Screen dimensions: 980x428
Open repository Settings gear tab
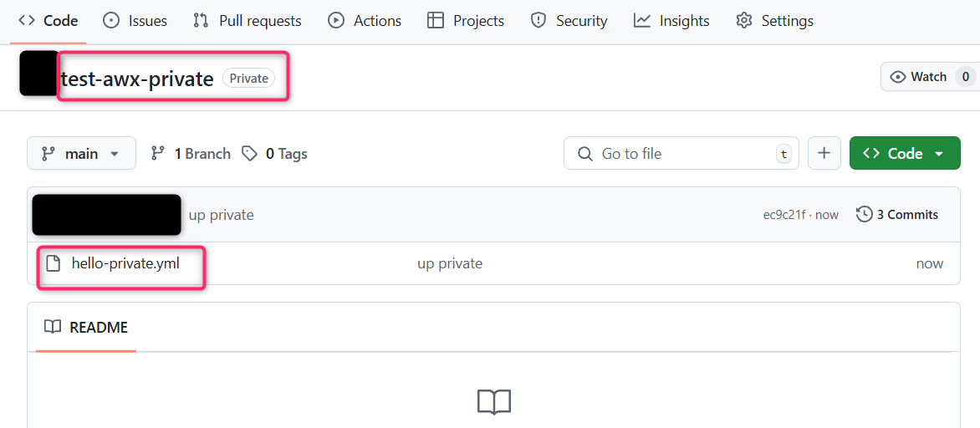[775, 21]
